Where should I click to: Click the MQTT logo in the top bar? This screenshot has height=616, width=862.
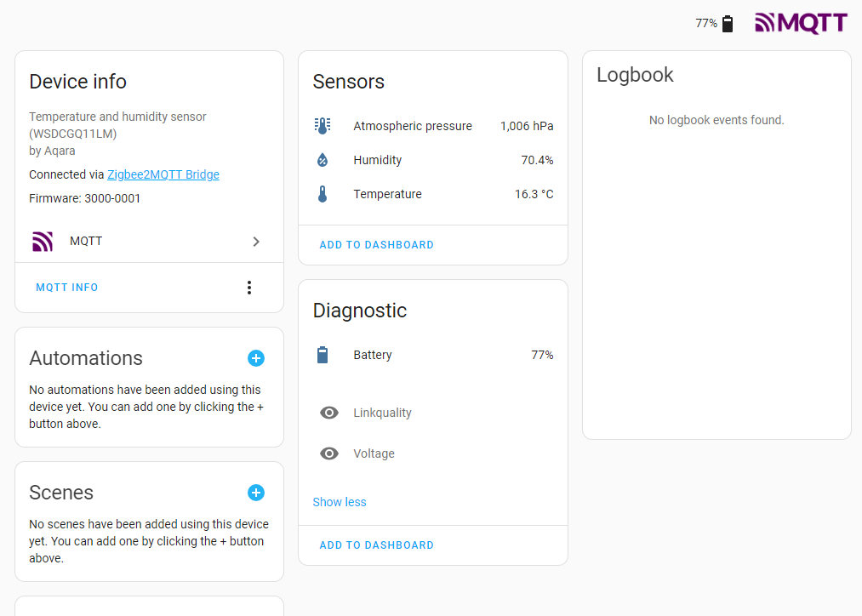[801, 23]
